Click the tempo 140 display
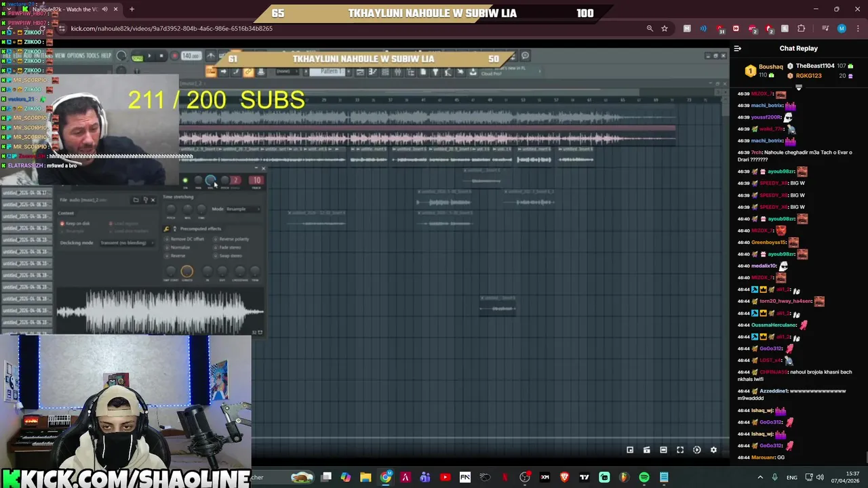 coord(191,56)
